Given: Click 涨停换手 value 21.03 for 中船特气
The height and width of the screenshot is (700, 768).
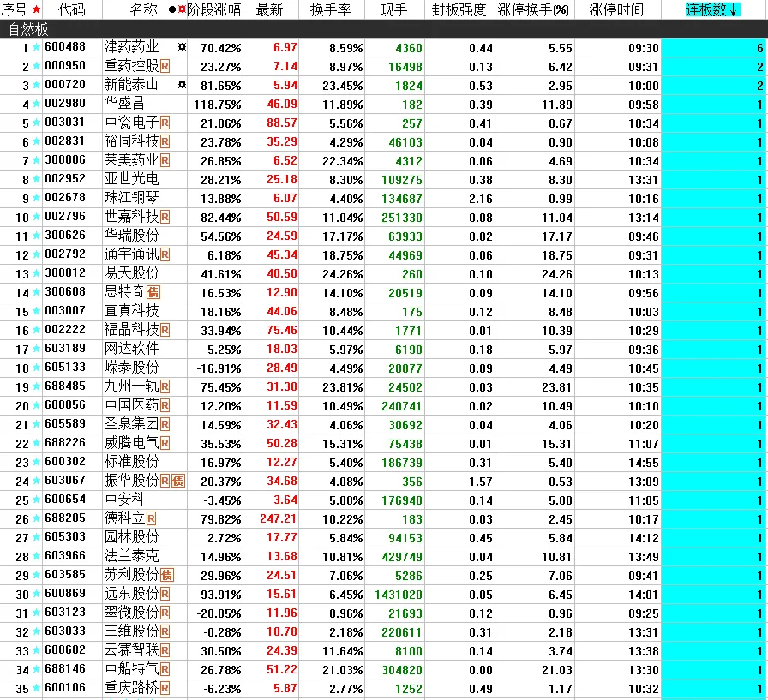Looking at the screenshot, I should [x=557, y=670].
